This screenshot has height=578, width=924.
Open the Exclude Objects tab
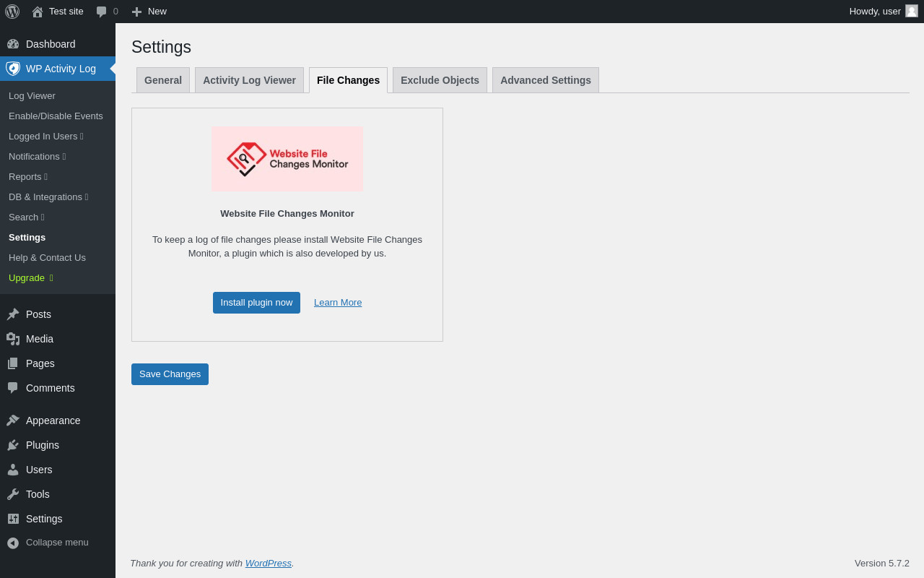(x=440, y=80)
